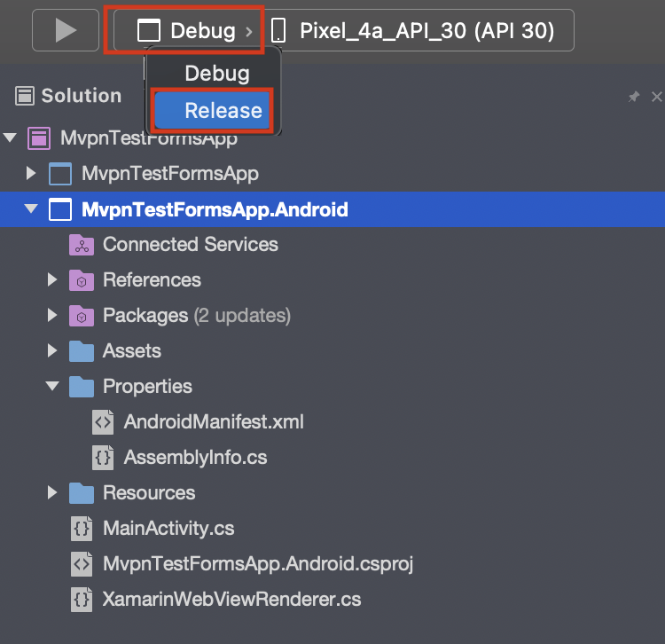Select MvpnTestFormsApp.Android.csproj file

pos(257,564)
